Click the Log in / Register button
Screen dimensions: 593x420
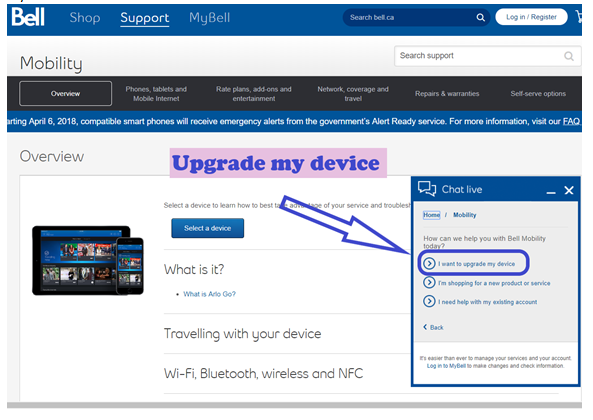(x=531, y=17)
